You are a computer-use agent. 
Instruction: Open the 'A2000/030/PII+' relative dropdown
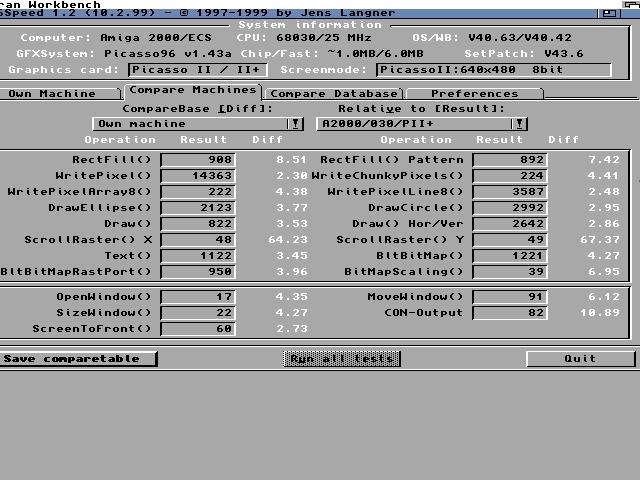click(422, 124)
